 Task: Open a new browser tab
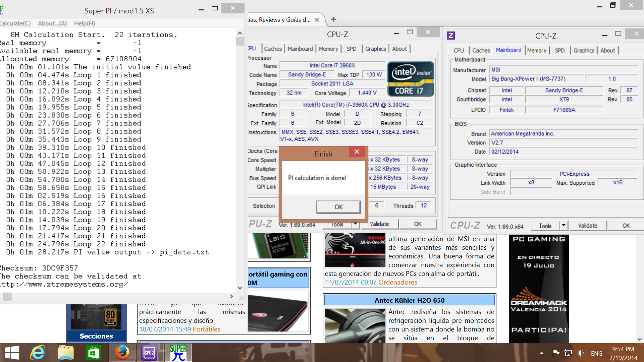[x=333, y=19]
